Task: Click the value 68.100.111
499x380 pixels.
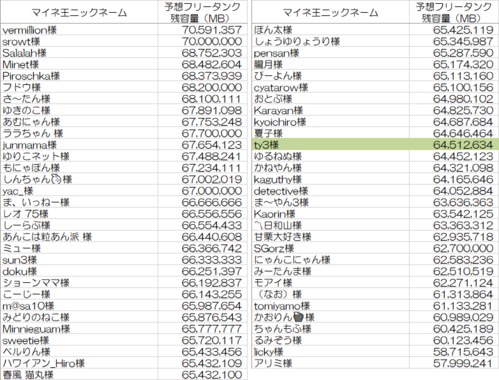Action: (x=212, y=99)
